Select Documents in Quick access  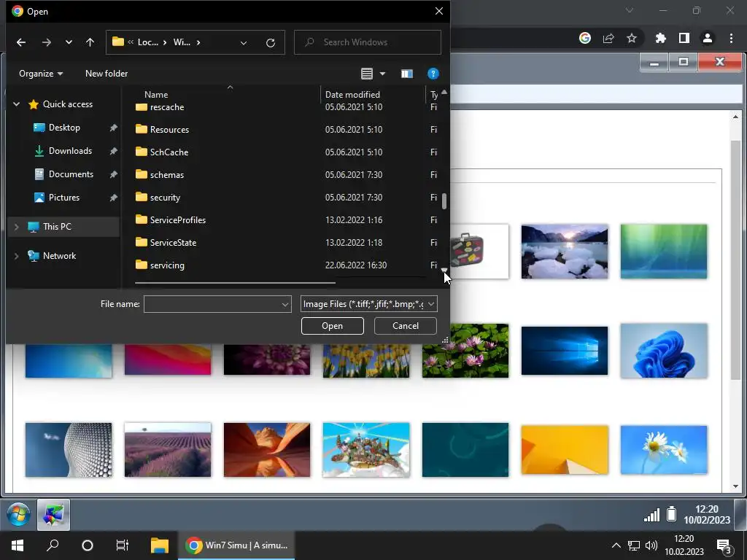click(x=71, y=174)
